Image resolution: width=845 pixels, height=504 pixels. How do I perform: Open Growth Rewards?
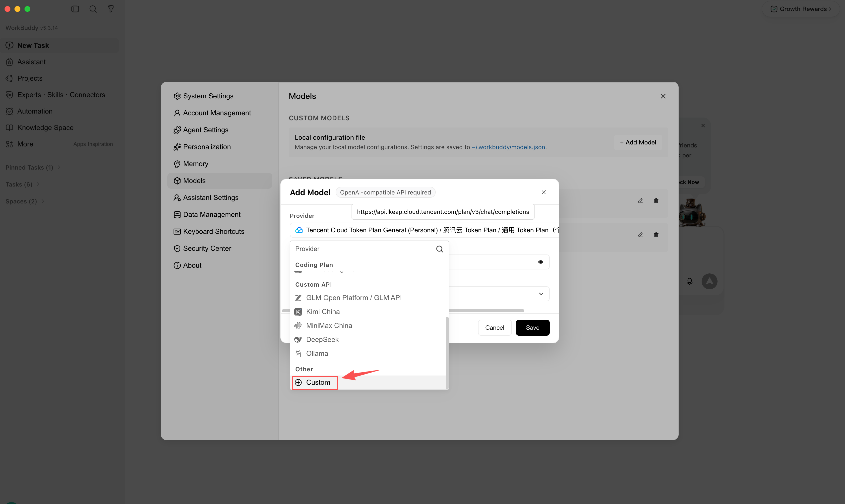[800, 9]
